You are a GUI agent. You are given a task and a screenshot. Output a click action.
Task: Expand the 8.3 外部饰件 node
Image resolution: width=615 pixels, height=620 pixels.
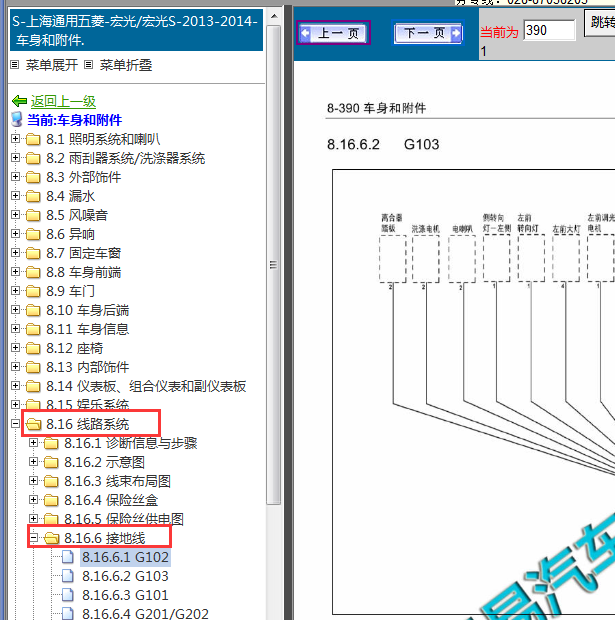pyautogui.click(x=15, y=177)
